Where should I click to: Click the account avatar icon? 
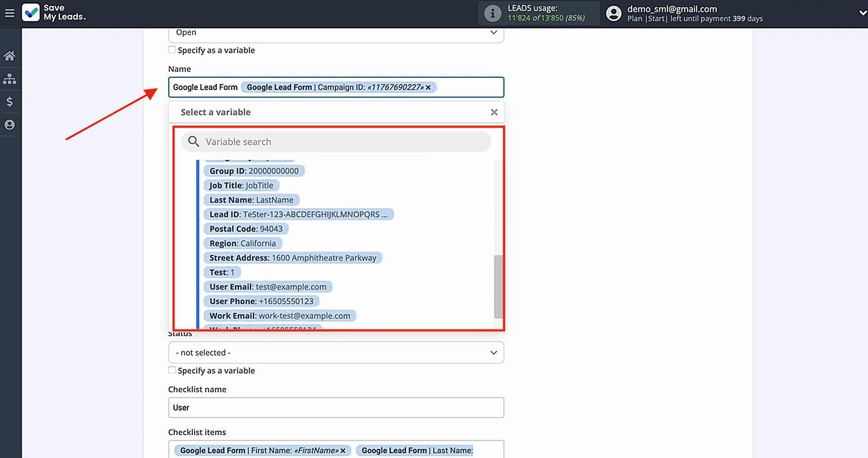(x=613, y=13)
